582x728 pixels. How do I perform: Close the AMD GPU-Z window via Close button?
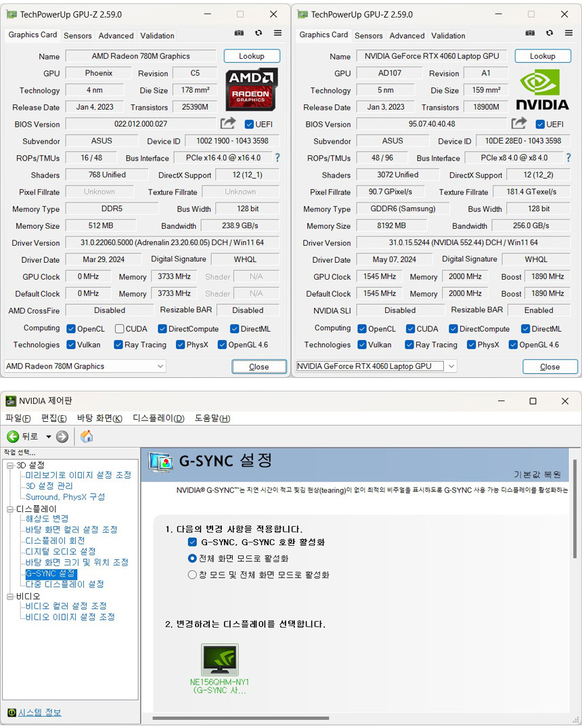coord(259,367)
